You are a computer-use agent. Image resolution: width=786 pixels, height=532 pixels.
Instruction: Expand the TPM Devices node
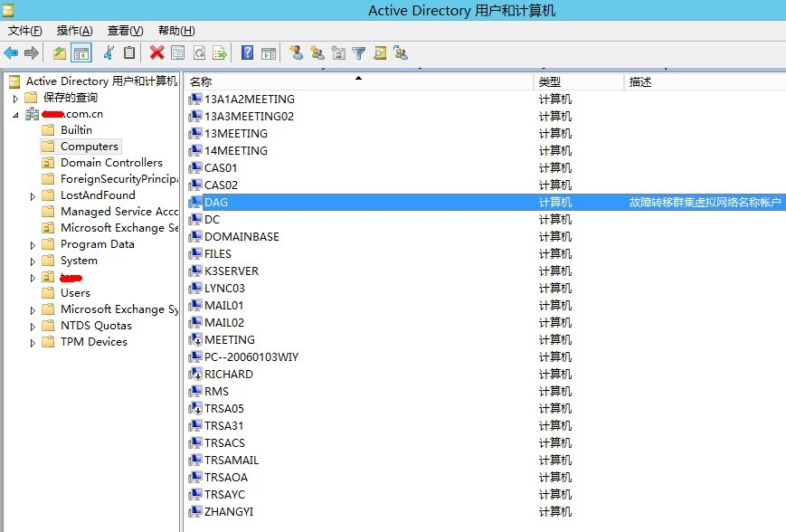[x=33, y=343]
